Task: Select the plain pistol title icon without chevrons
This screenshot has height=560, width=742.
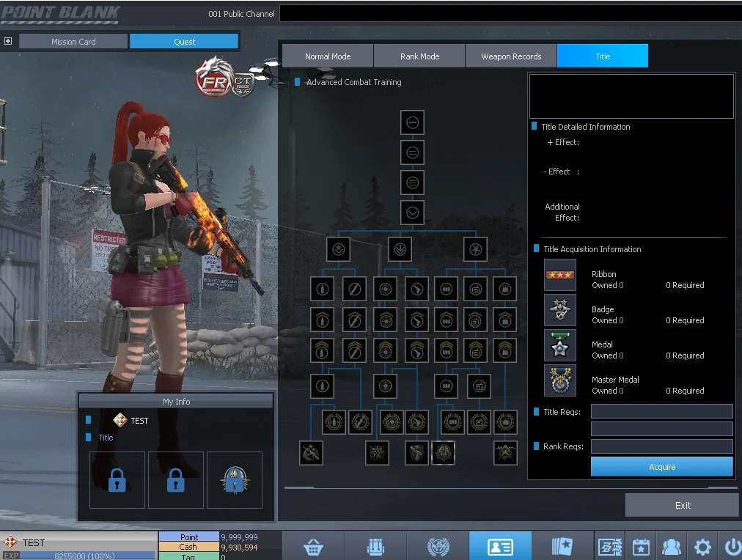Action: click(417, 289)
